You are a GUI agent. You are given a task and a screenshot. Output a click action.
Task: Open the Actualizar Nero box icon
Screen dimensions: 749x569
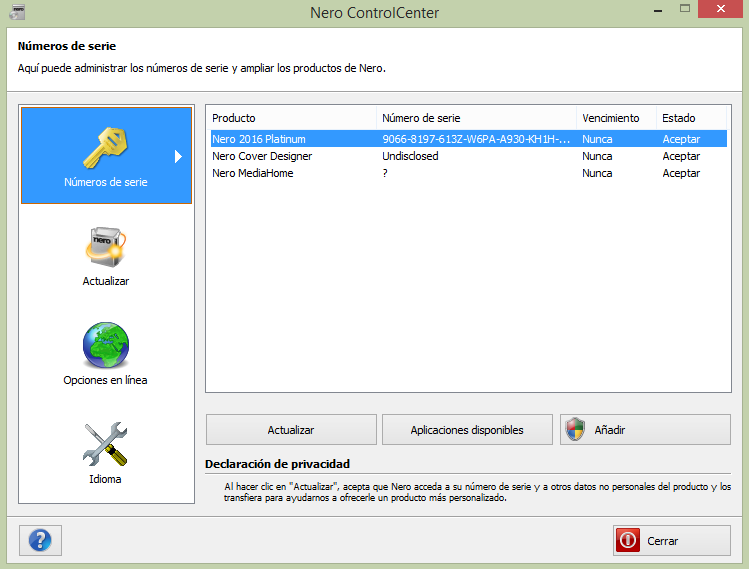click(x=106, y=247)
